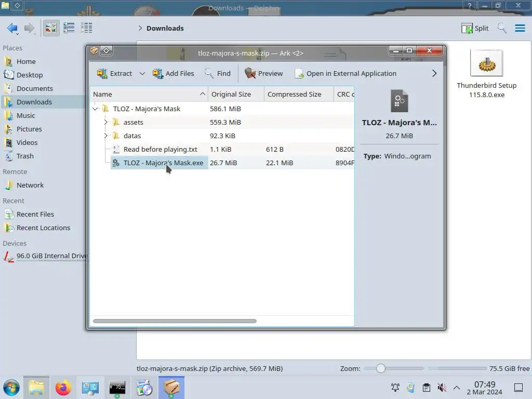
Task: Open file manager from taskbar
Action: point(36,388)
